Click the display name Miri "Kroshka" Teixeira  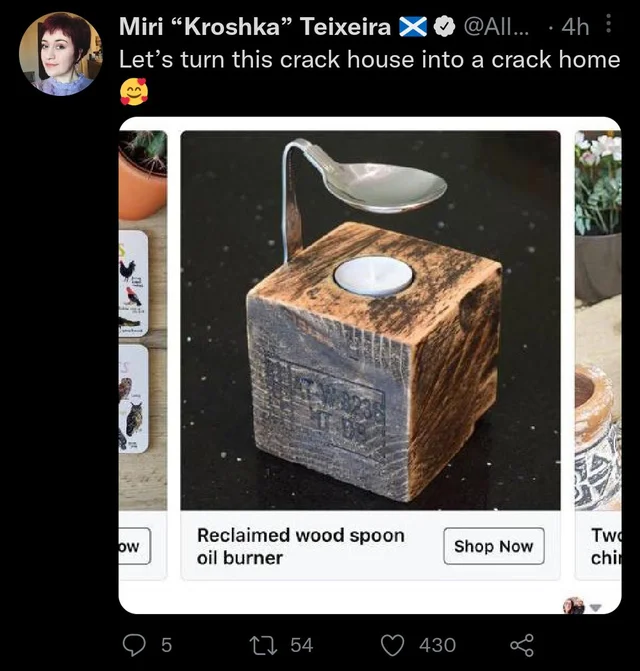255,27
